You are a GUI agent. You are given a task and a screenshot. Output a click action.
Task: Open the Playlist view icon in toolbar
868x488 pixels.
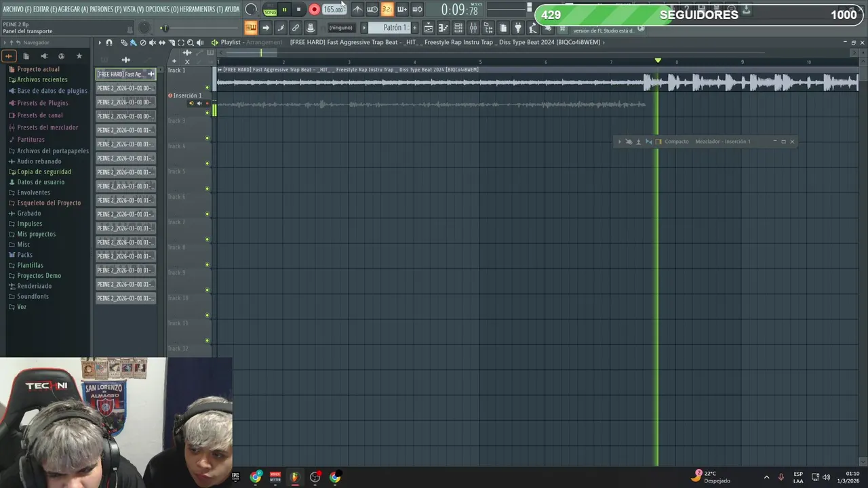click(429, 28)
